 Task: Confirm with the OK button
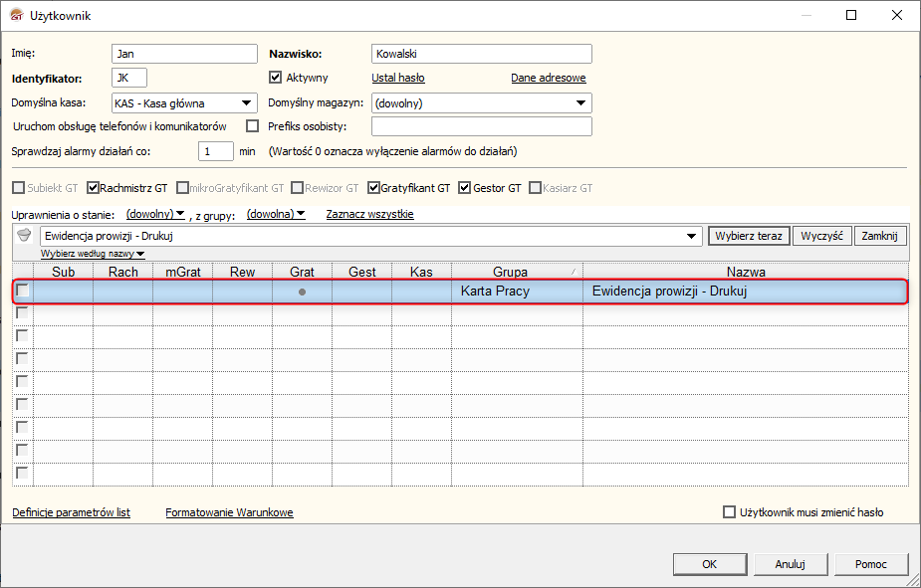pyautogui.click(x=710, y=564)
